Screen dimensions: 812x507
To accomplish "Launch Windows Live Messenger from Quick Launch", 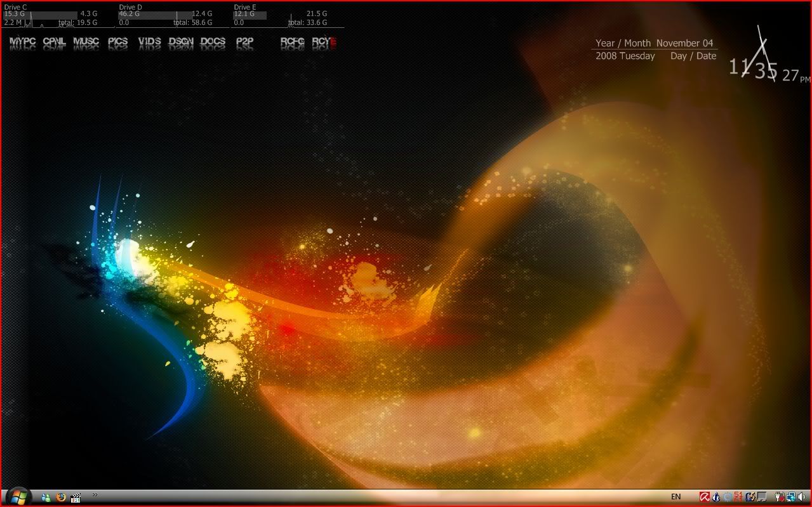I will (x=46, y=497).
